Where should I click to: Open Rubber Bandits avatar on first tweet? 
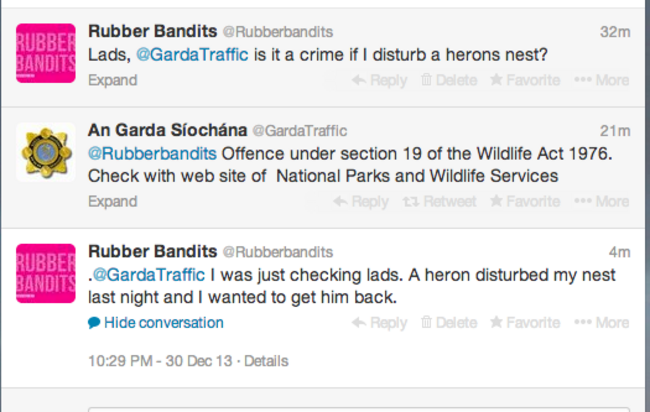pos(46,53)
